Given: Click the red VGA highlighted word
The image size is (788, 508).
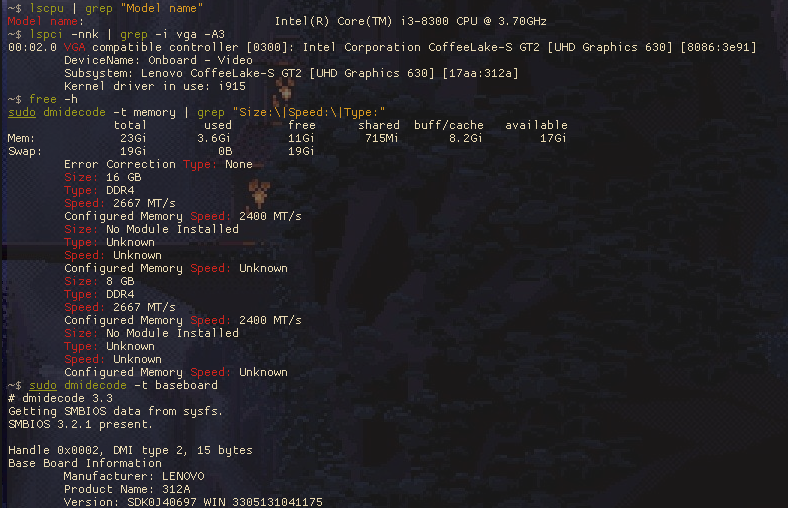Looking at the screenshot, I should 74,47.
